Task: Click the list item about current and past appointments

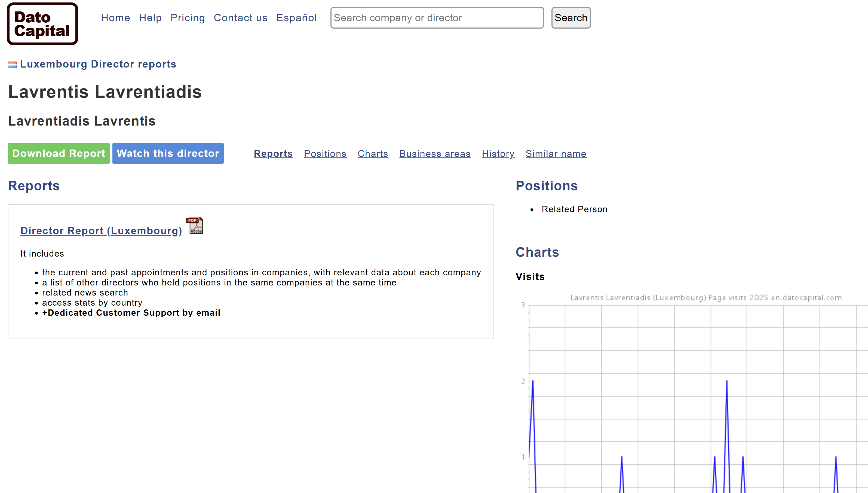Action: tap(261, 273)
